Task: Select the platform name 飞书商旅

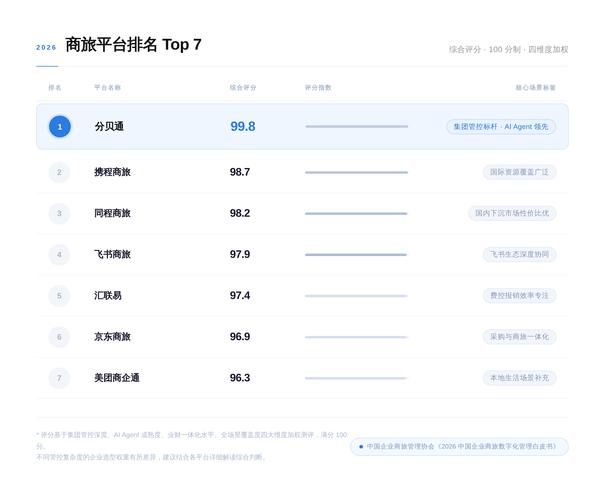Action: click(x=113, y=255)
